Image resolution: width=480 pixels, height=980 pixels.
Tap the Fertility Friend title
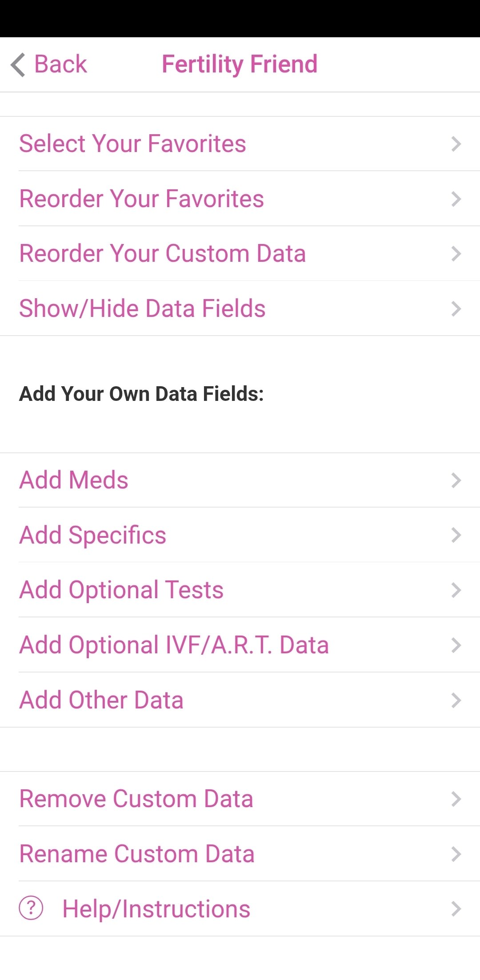point(240,64)
